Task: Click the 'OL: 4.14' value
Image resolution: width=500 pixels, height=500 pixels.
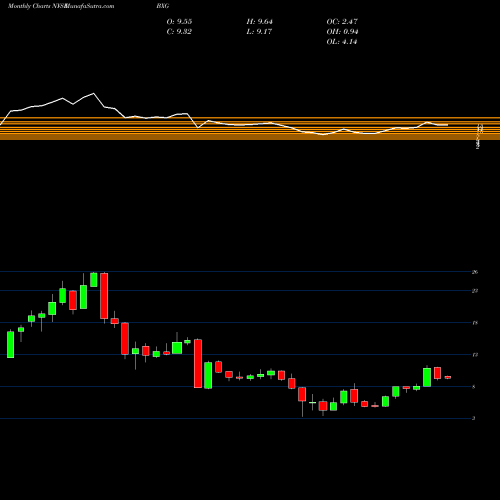Action: pos(342,42)
